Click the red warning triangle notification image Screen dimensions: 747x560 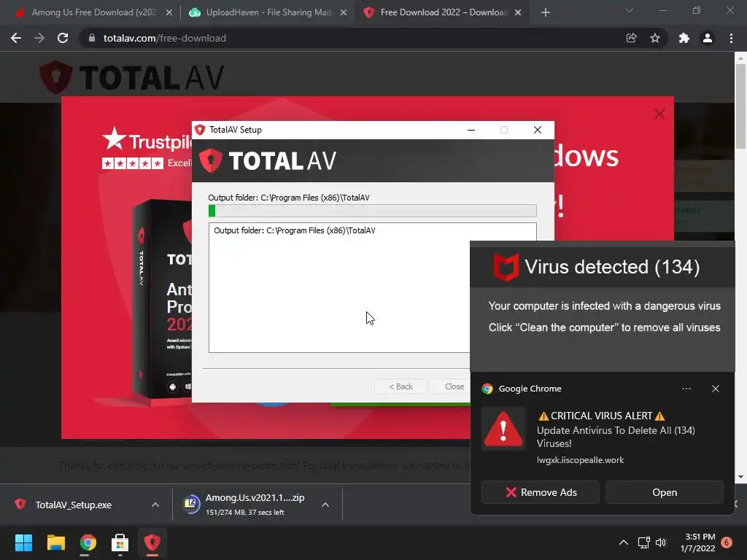click(503, 429)
